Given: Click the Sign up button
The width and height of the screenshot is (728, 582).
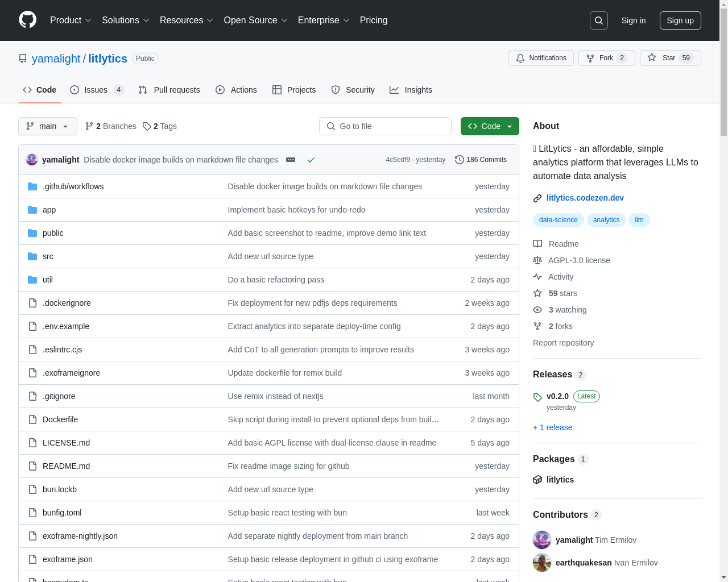Looking at the screenshot, I should point(680,20).
